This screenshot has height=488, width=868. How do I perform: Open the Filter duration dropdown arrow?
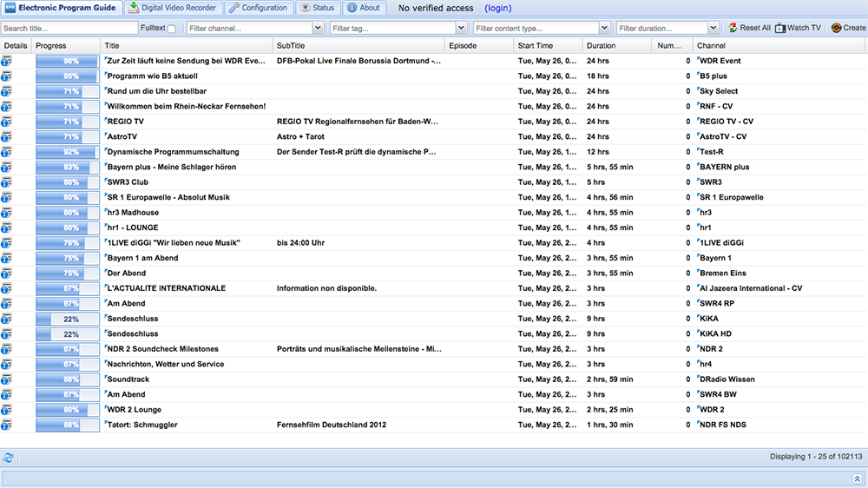click(x=713, y=28)
